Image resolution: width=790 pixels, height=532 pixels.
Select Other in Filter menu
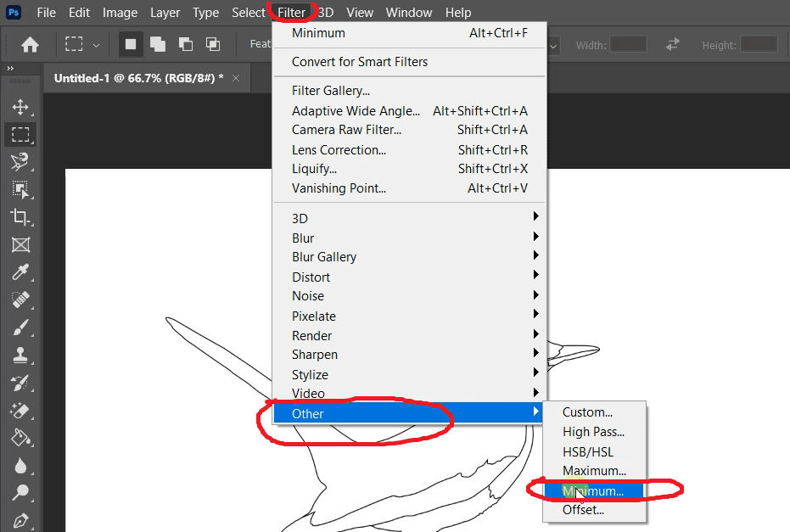click(x=407, y=413)
